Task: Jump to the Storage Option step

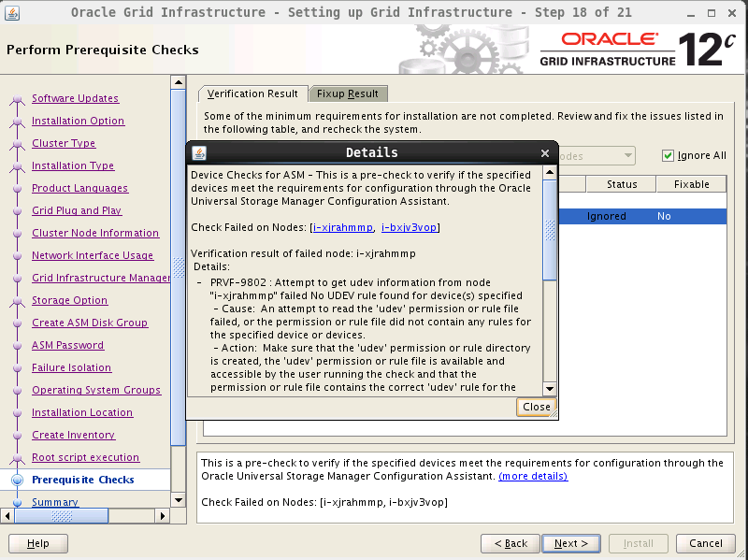Action: [x=69, y=300]
